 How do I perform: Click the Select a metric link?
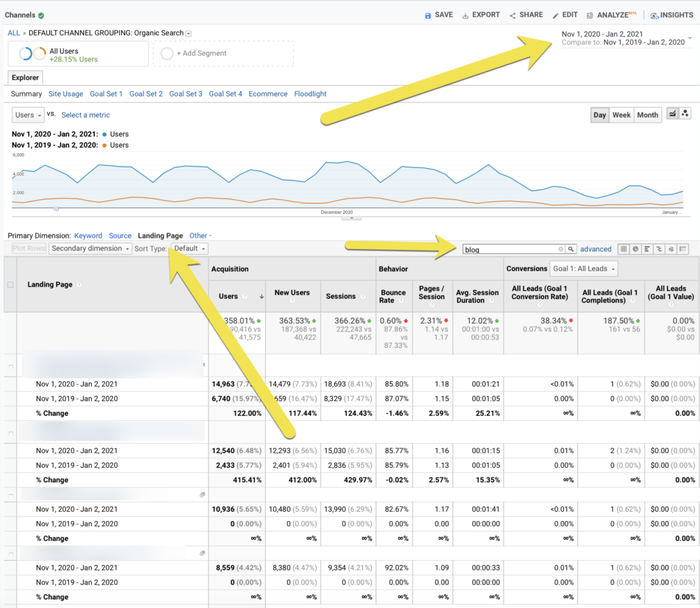[x=85, y=115]
